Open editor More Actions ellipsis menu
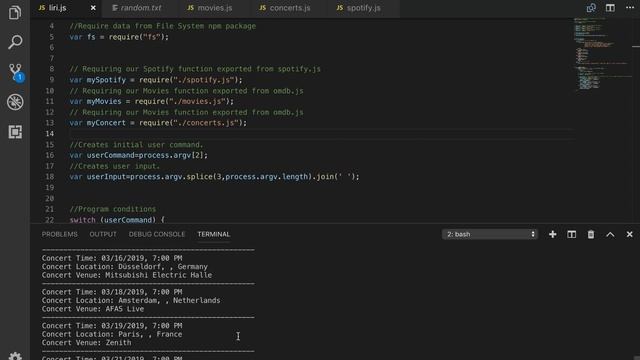The image size is (640, 360). coord(630,8)
